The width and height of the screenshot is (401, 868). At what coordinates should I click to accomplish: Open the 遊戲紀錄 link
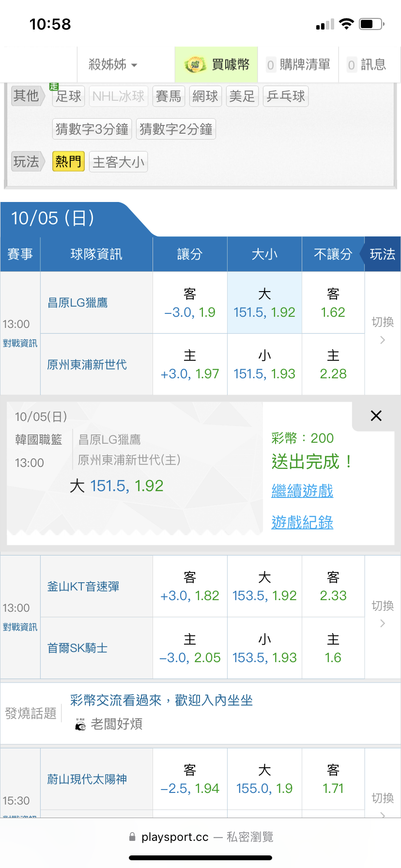(302, 522)
